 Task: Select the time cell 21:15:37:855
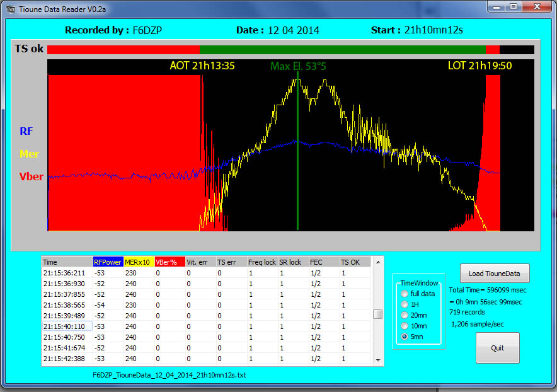pyautogui.click(x=67, y=294)
